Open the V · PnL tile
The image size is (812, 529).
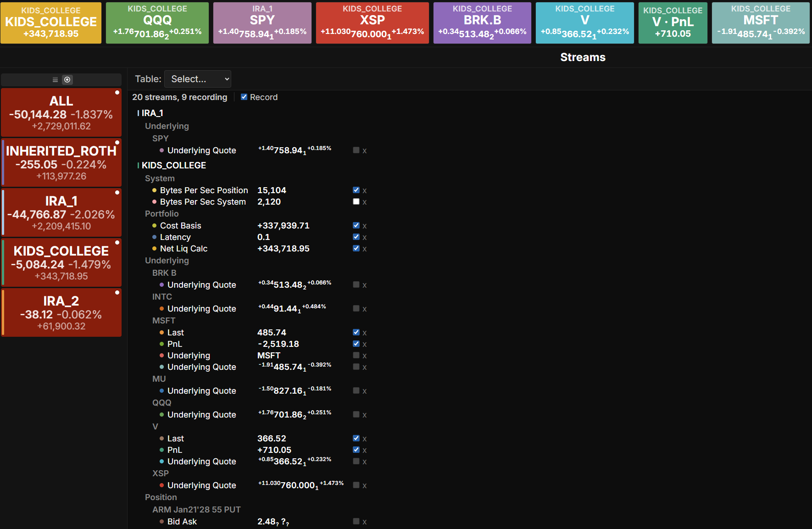point(673,23)
